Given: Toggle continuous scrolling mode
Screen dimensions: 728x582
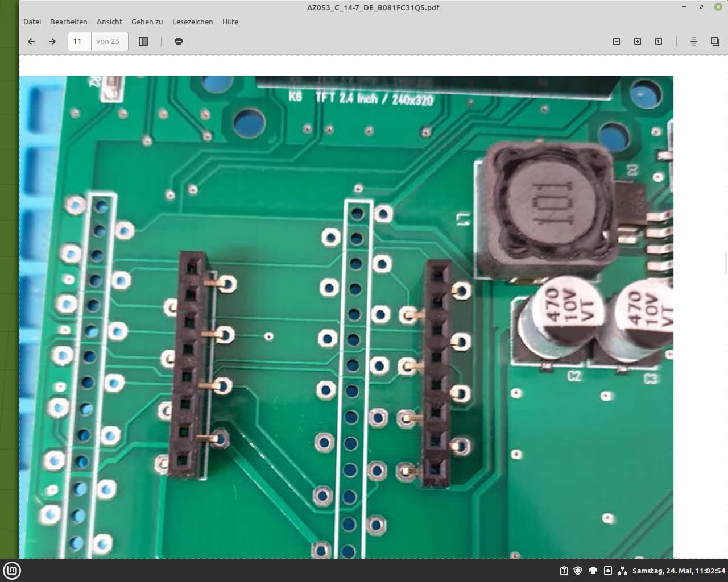Looking at the screenshot, I should 694,41.
